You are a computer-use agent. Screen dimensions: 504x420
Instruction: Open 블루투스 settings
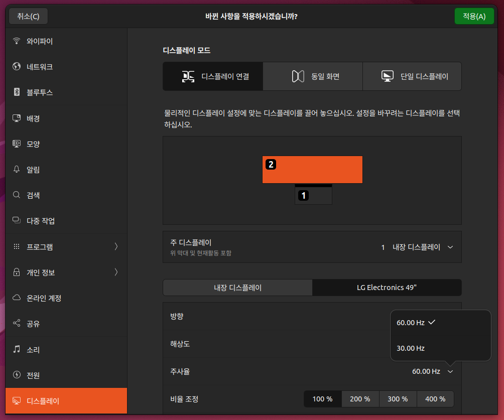(66, 92)
